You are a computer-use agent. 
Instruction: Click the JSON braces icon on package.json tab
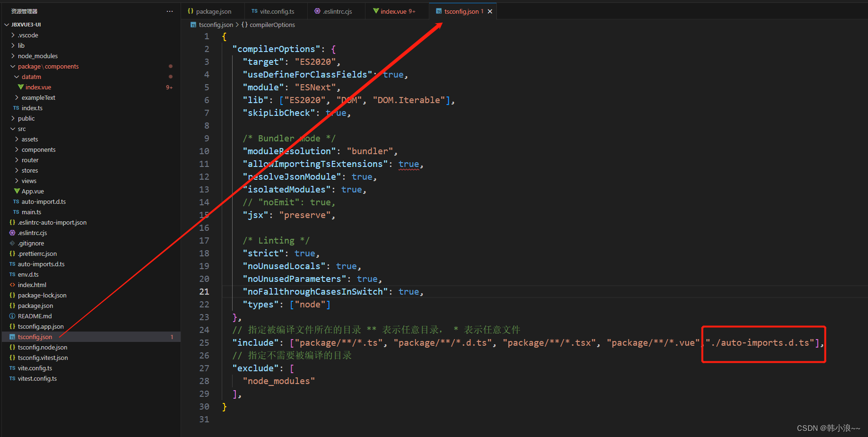pyautogui.click(x=191, y=11)
